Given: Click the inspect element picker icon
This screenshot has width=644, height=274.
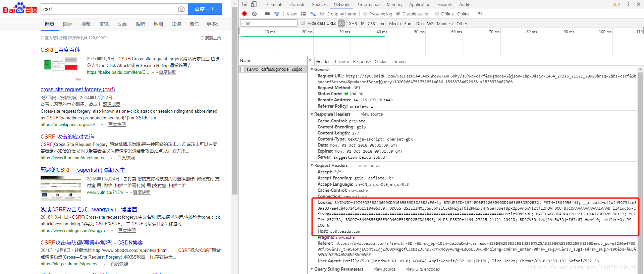Looking at the screenshot, I should 245,4.
